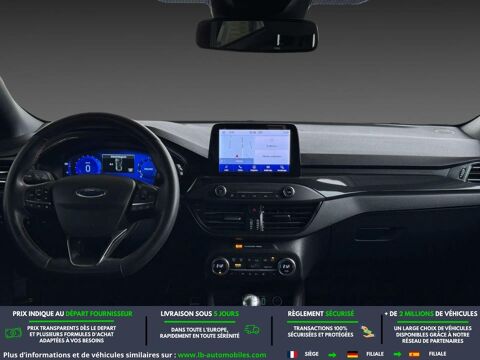
Task: Click the left climate temperature dial
Action: (220, 266)
